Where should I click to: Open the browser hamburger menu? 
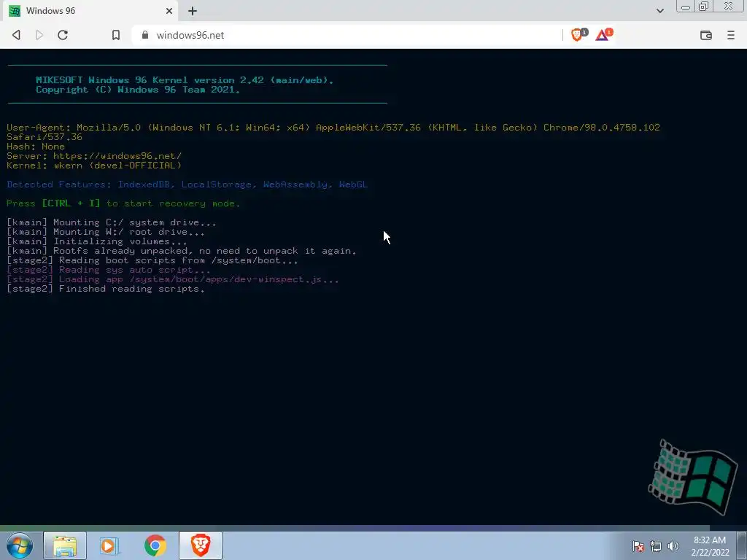point(730,35)
